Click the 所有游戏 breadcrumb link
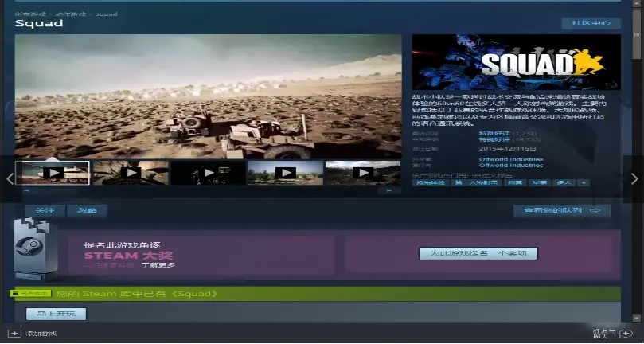The image size is (644, 344). coord(30,14)
